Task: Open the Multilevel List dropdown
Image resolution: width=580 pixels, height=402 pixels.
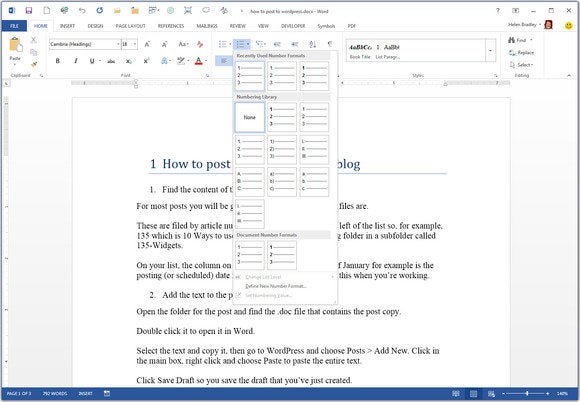Action: 260,44
